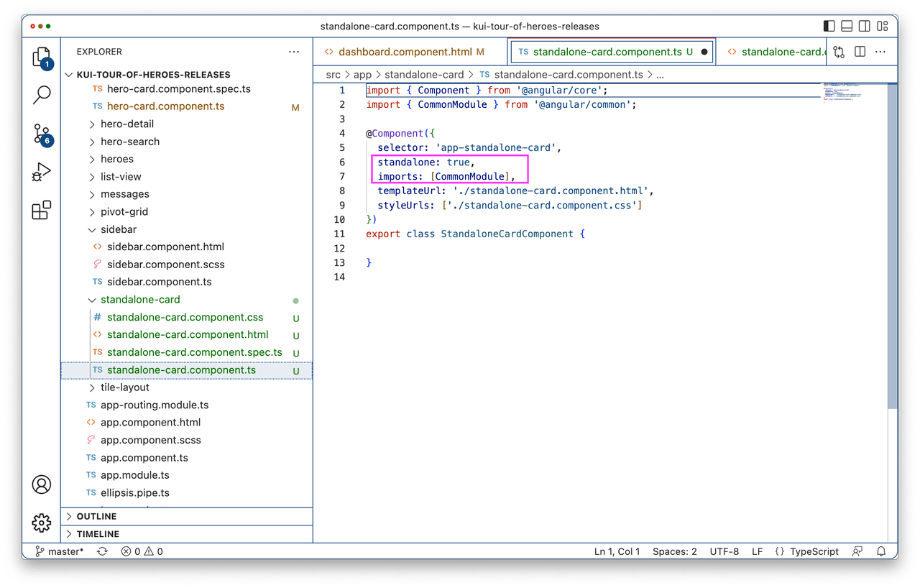Open Explorer views and more actions menu
Viewport: 920px width, 588px height.
[x=294, y=52]
